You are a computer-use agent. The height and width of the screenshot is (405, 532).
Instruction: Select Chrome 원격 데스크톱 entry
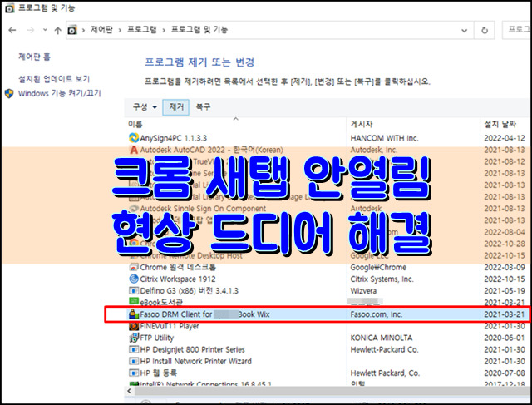pos(178,267)
